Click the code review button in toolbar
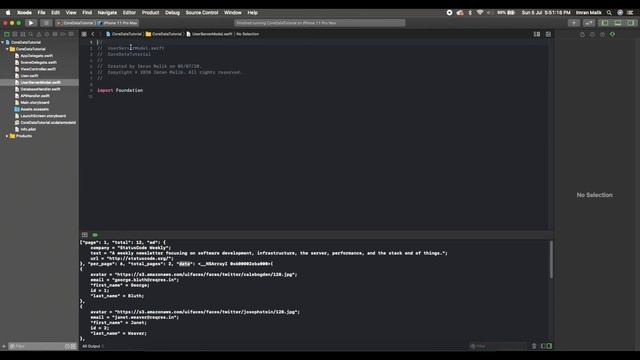This screenshot has width=640, height=360. (589, 23)
